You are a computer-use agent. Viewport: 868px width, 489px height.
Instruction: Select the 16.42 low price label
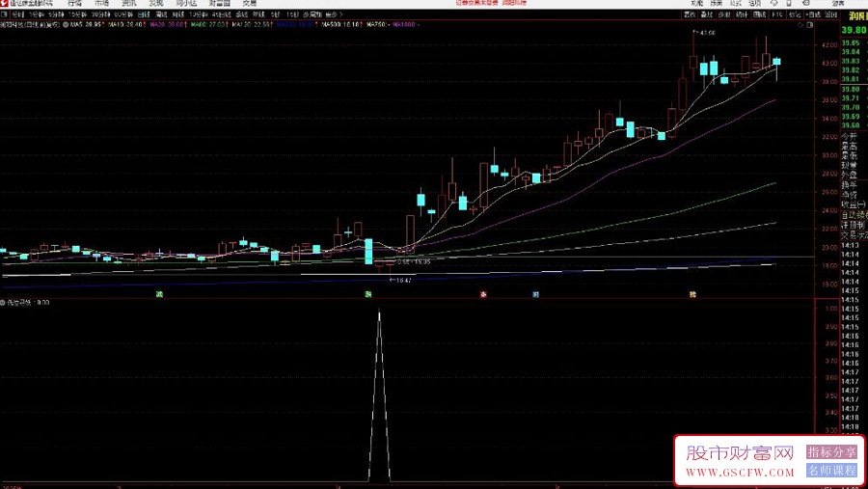(403, 281)
